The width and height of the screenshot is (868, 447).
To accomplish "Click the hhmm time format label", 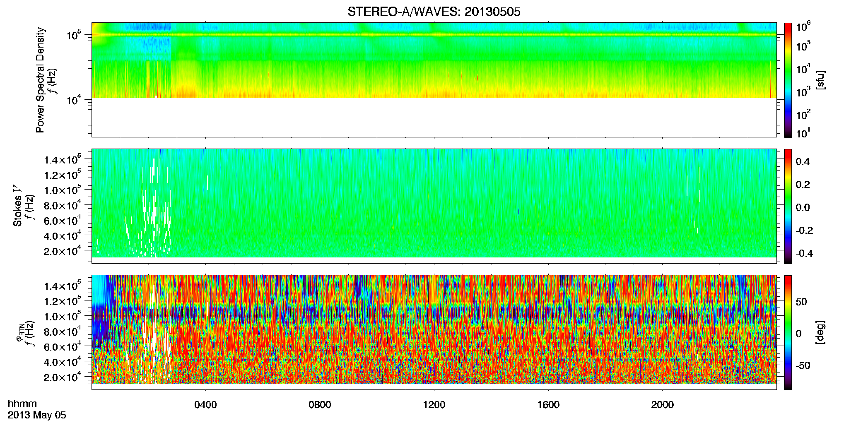I will pyautogui.click(x=22, y=404).
